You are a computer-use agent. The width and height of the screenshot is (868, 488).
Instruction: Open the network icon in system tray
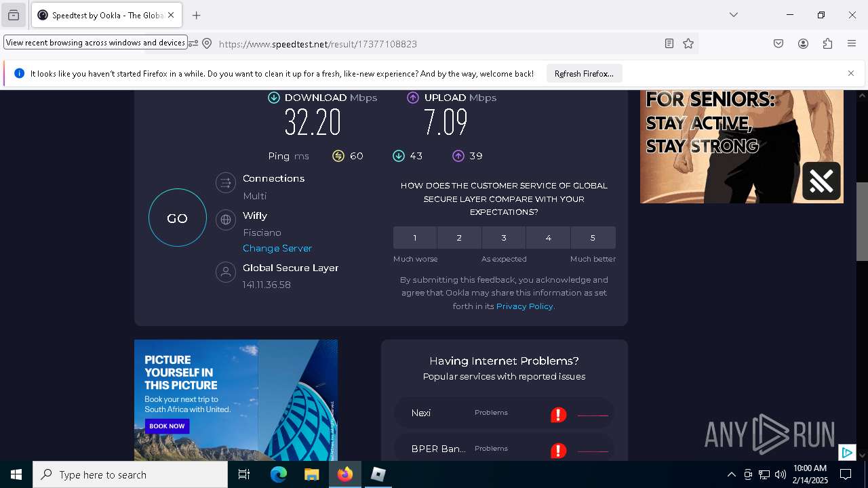coord(764,474)
